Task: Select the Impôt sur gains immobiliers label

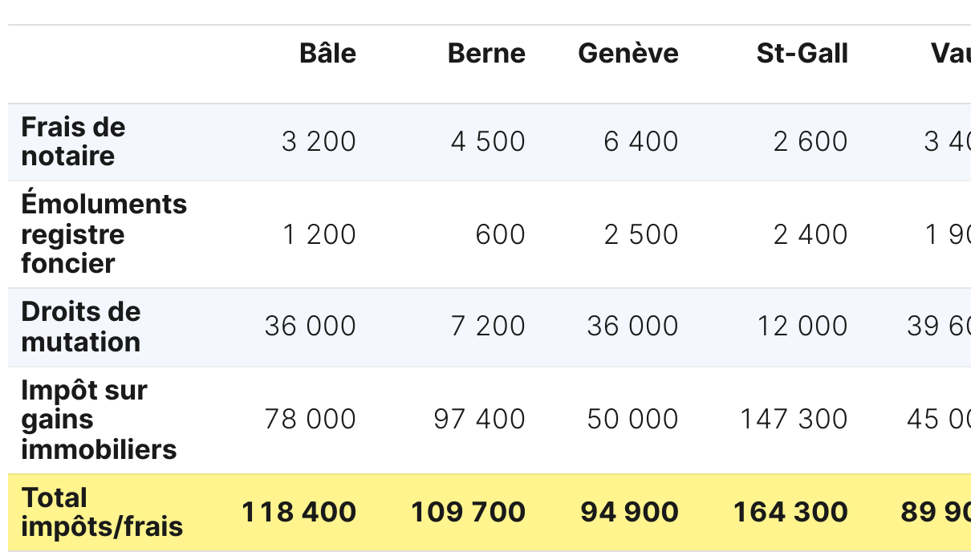Action: 99,420
